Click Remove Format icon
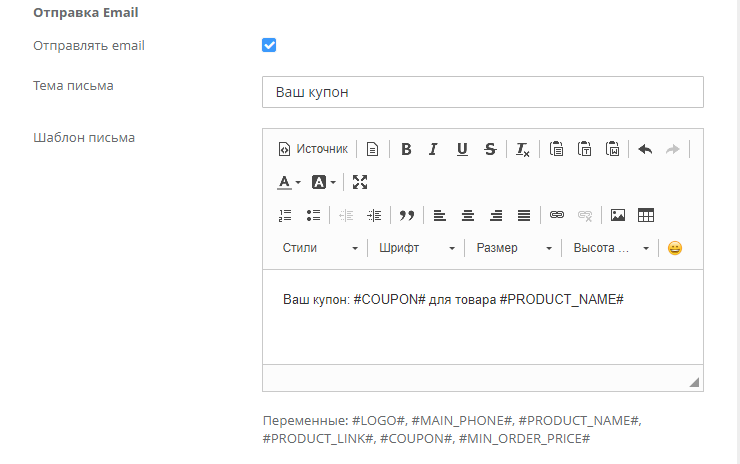Screen dimensions: 740x464 pyautogui.click(x=522, y=149)
